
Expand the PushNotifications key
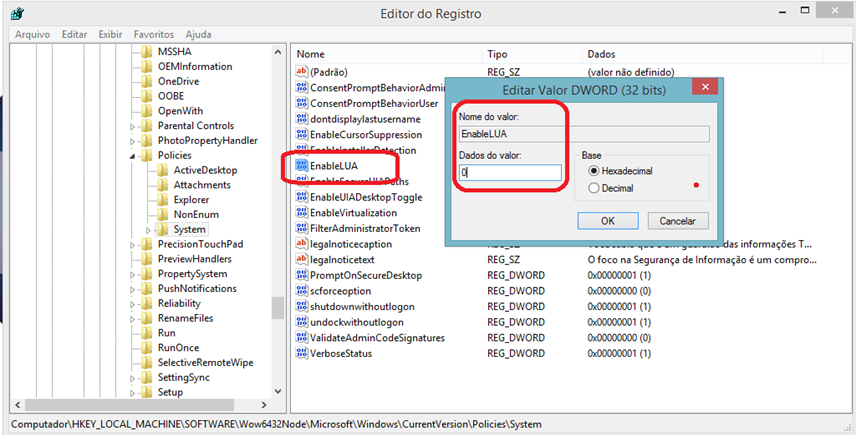point(133,289)
